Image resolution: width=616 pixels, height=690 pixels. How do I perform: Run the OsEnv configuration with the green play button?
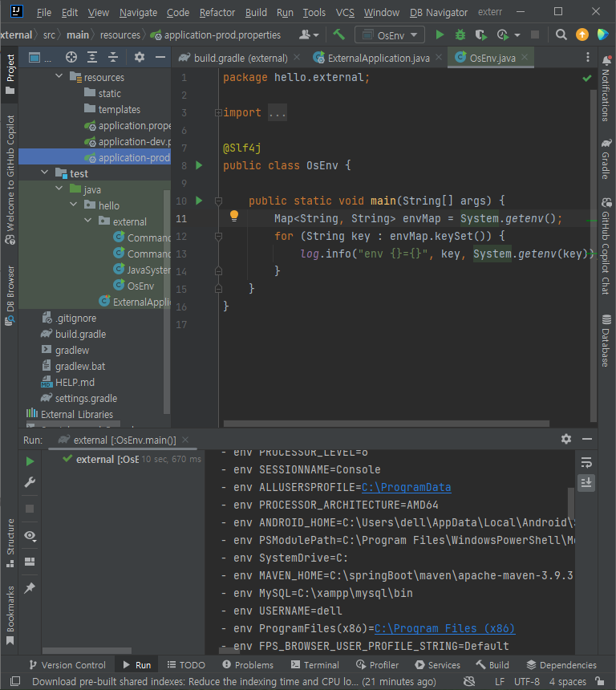click(439, 34)
